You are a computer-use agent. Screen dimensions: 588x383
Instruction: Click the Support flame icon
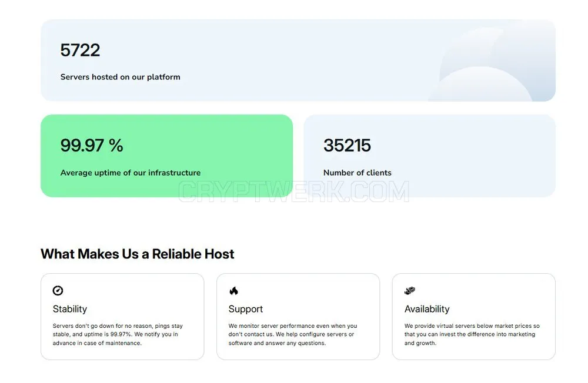(x=233, y=291)
